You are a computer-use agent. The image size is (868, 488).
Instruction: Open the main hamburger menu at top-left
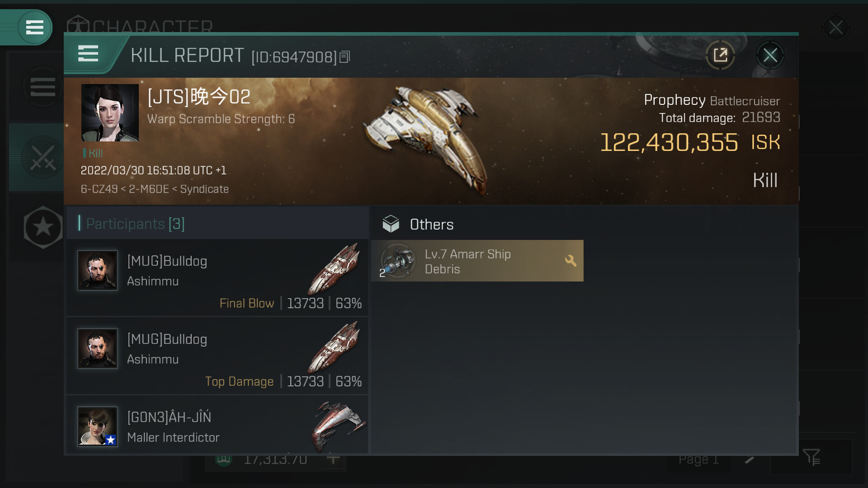coord(34,28)
